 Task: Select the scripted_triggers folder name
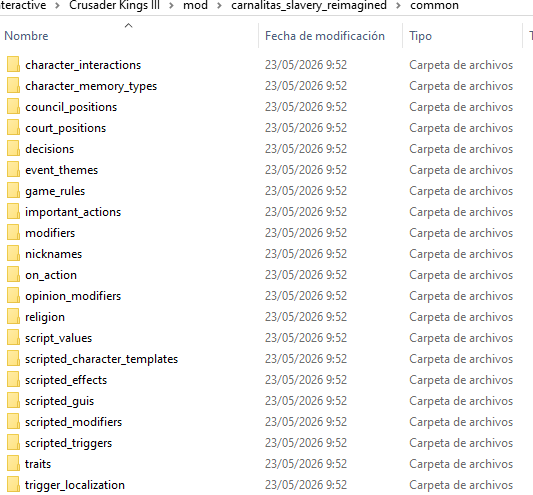(x=68, y=443)
